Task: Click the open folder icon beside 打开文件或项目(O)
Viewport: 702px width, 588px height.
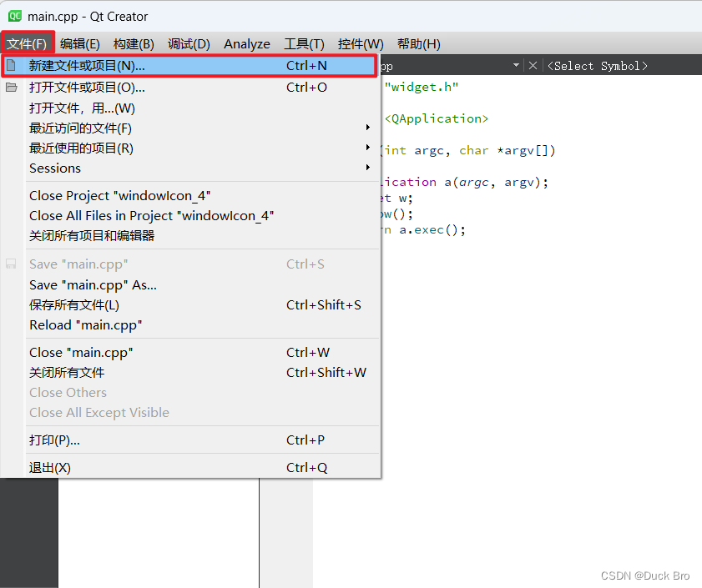Action: pos(12,87)
